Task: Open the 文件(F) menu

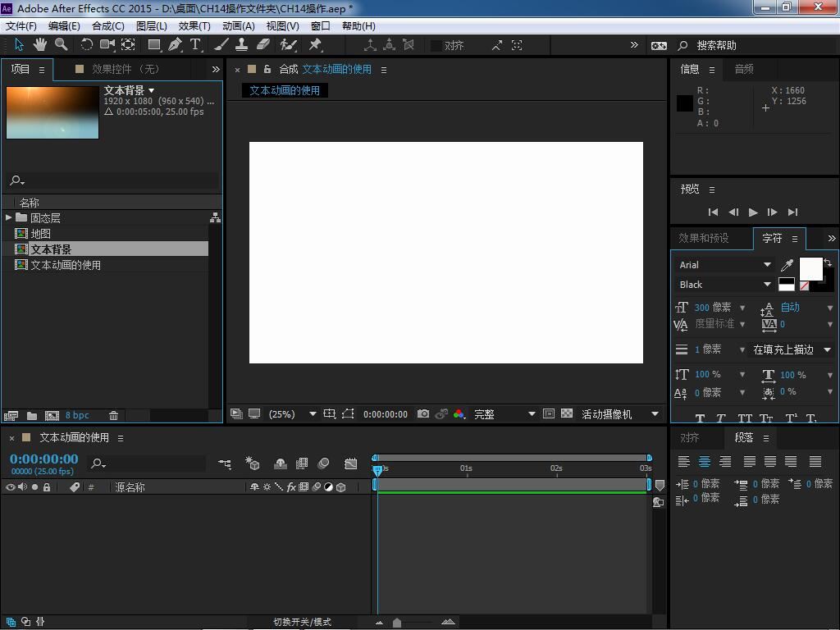Action: [21, 25]
